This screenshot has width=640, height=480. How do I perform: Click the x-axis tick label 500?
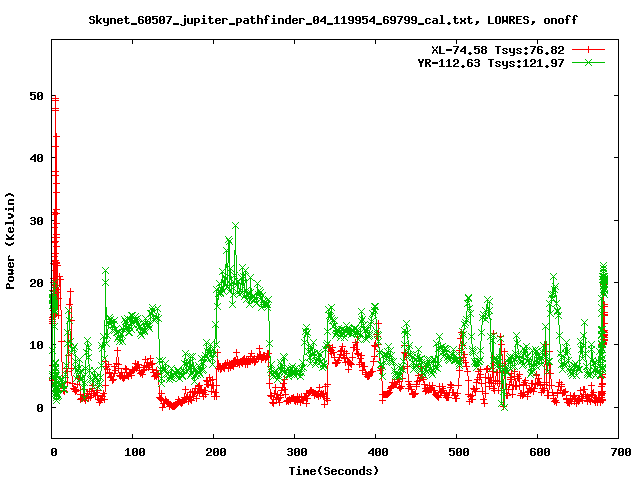click(x=459, y=452)
